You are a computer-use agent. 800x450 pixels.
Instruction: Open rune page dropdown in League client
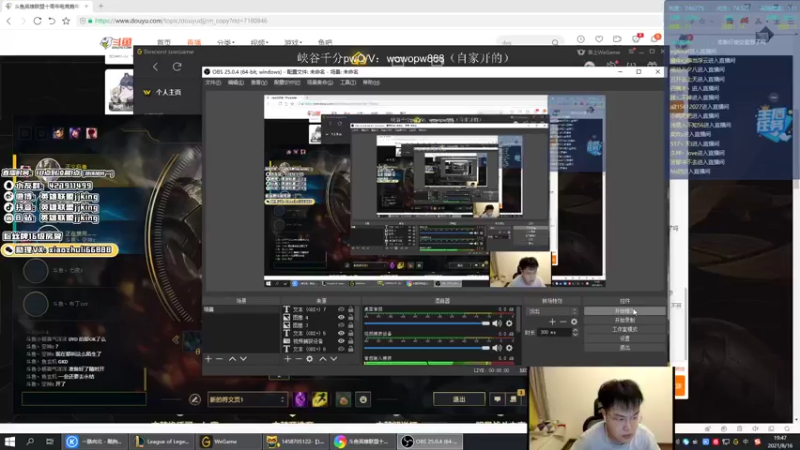tap(247, 399)
